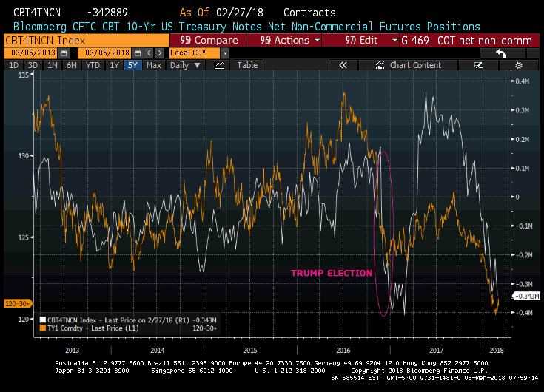This screenshot has width=544, height=392.
Task: Click the 135 left-axis label
Action: [23, 75]
